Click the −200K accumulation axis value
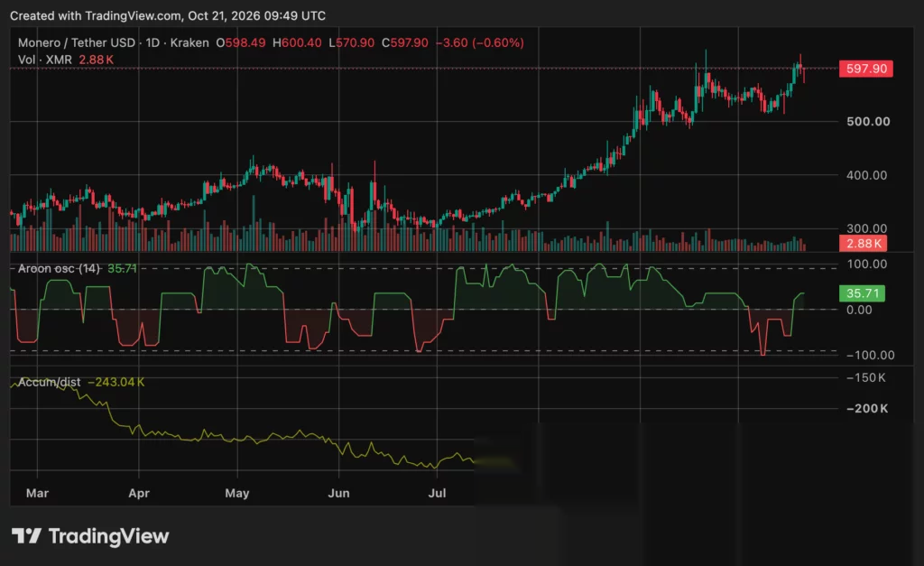This screenshot has height=566, width=924. (x=867, y=409)
